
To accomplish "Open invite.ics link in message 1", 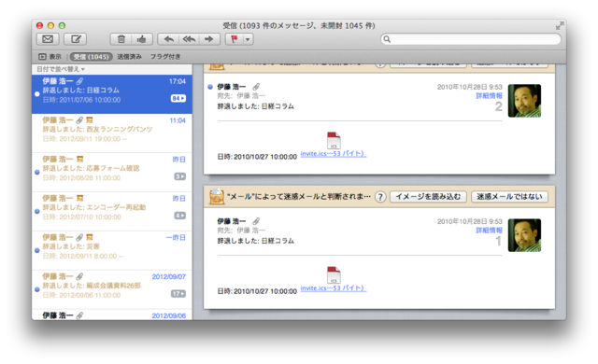I will tap(334, 287).
